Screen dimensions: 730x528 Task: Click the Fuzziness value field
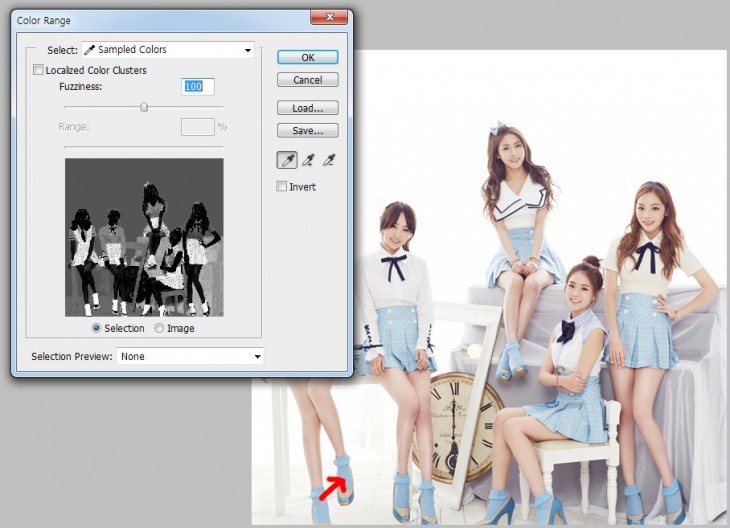point(198,87)
